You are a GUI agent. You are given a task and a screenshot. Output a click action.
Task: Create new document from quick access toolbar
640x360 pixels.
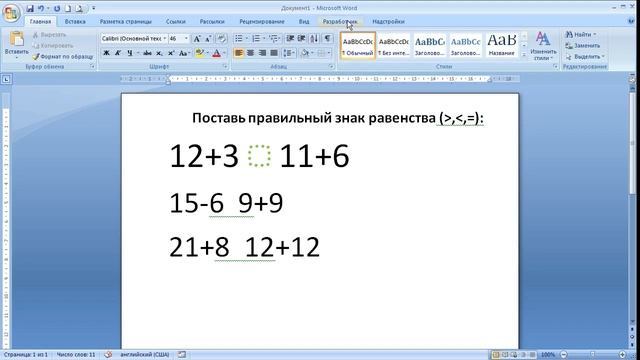click(x=68, y=8)
